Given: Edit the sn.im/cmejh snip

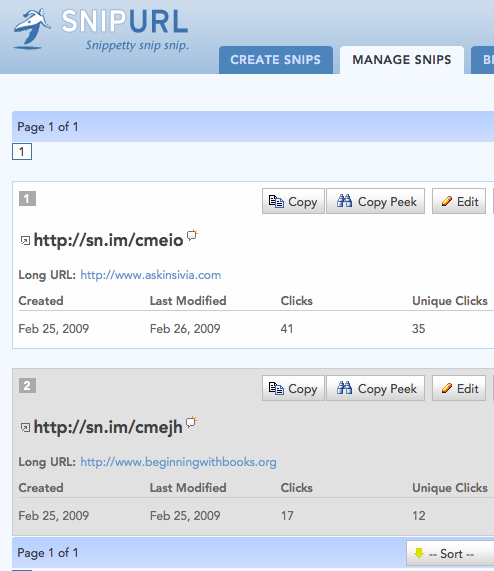Looking at the screenshot, I should pos(459,388).
